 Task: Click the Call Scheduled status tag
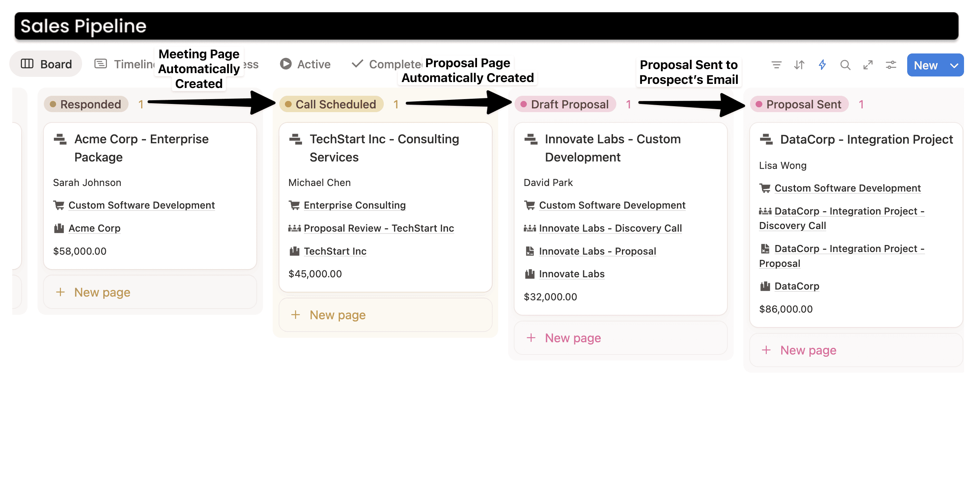[x=331, y=104]
